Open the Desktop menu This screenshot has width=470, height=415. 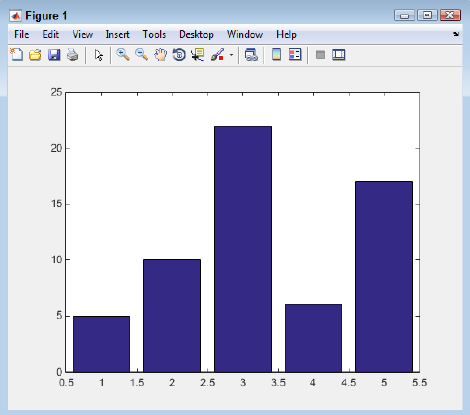coord(196,34)
